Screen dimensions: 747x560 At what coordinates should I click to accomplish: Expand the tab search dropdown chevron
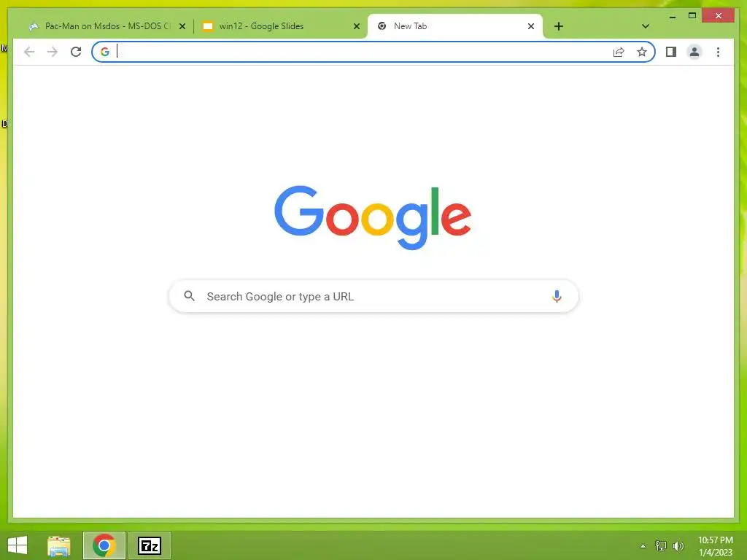tap(645, 26)
